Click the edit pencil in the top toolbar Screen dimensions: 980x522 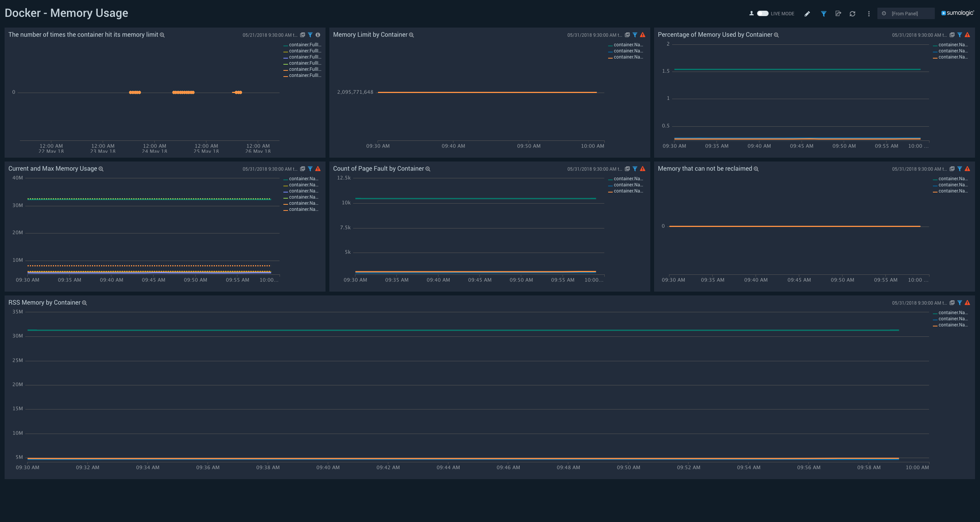pos(807,13)
